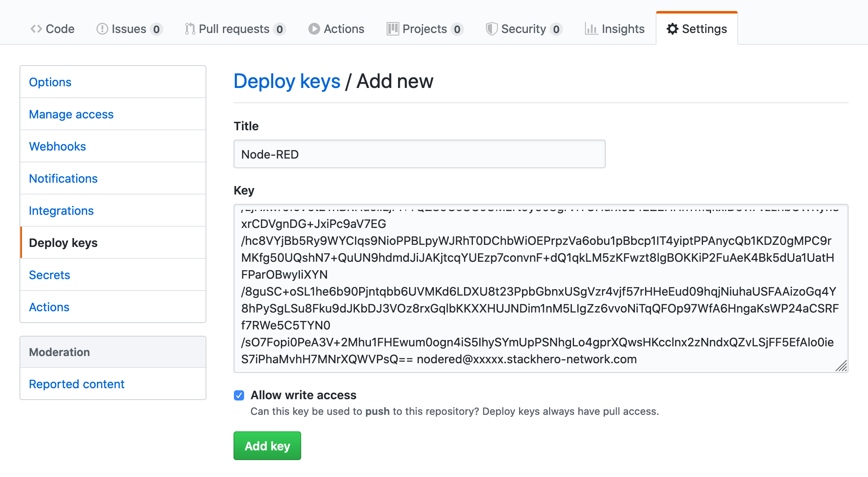Follow the Deploy keys breadcrumb link
The image size is (868, 477).
tap(287, 81)
